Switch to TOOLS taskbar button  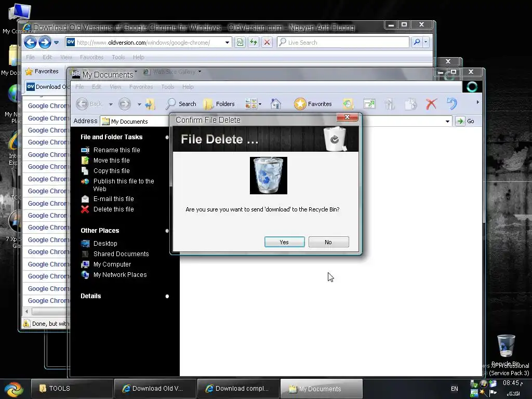tap(72, 389)
